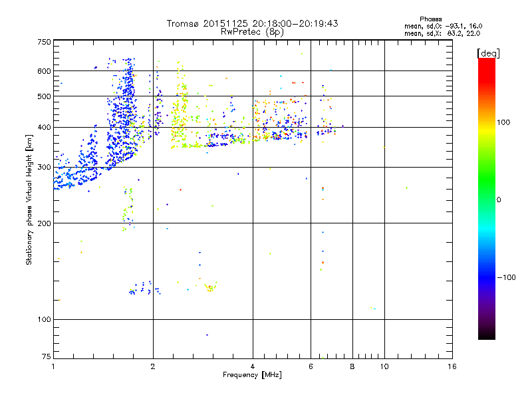532x399 pixels.
Task: Click the x-axis tick label '4'
Action: (x=253, y=366)
